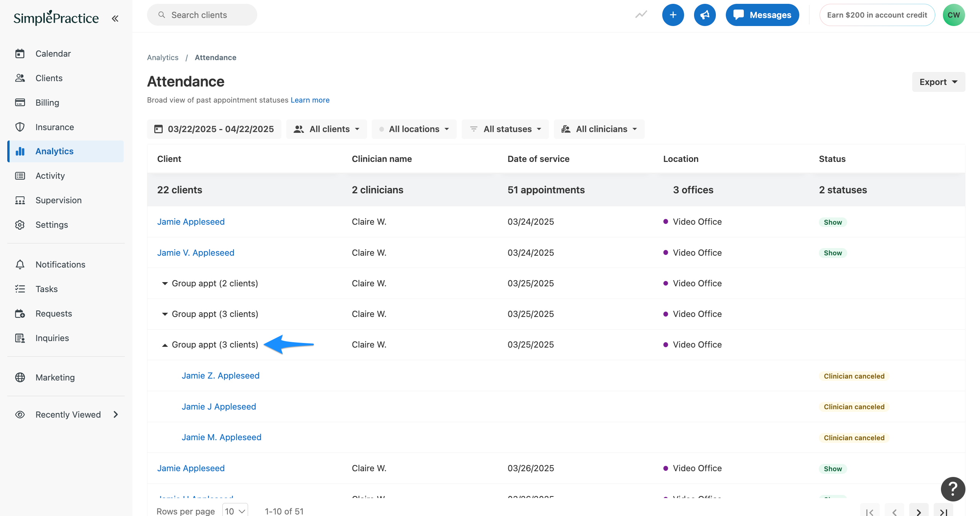Click the Activity list icon
Screen dimensions: 980x516
20,176
